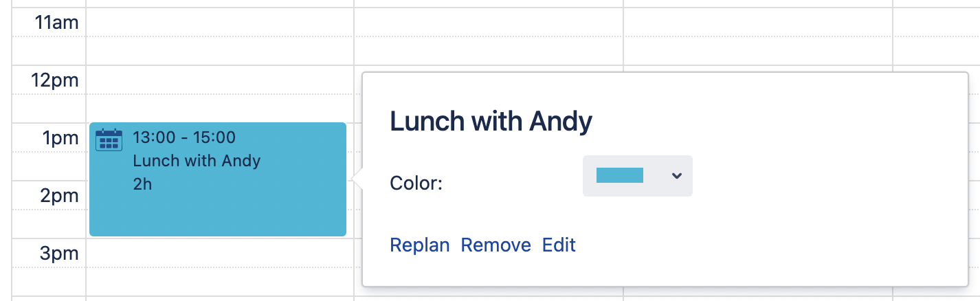Click the 3pm time label
The image size is (980, 301).
(x=59, y=254)
